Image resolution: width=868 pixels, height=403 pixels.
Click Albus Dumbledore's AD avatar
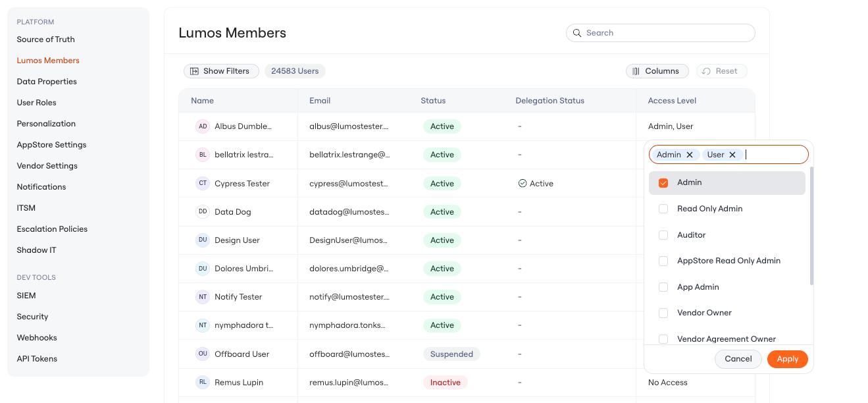(x=203, y=126)
